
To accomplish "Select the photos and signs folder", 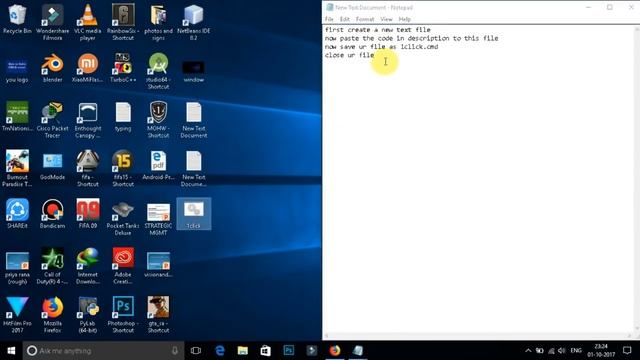I will pos(158,22).
